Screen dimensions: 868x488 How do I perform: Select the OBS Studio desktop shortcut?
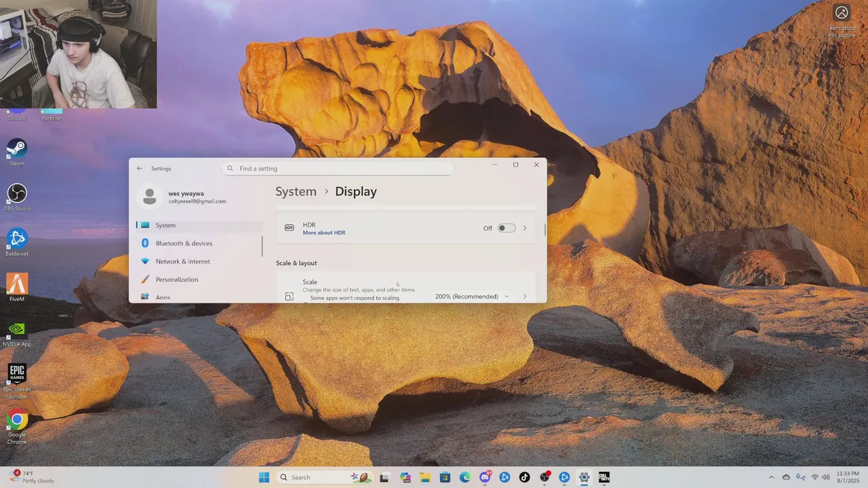click(x=17, y=197)
